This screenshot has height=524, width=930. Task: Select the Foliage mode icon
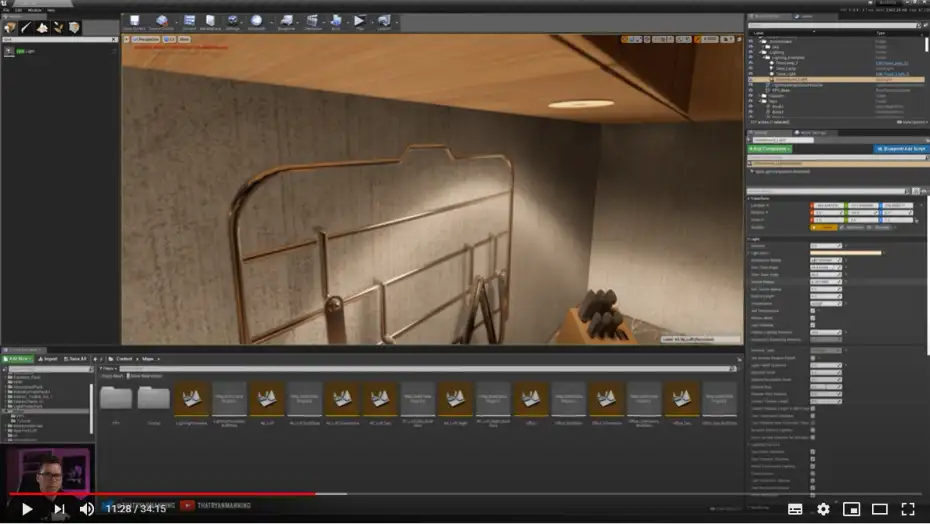pyautogui.click(x=58, y=27)
